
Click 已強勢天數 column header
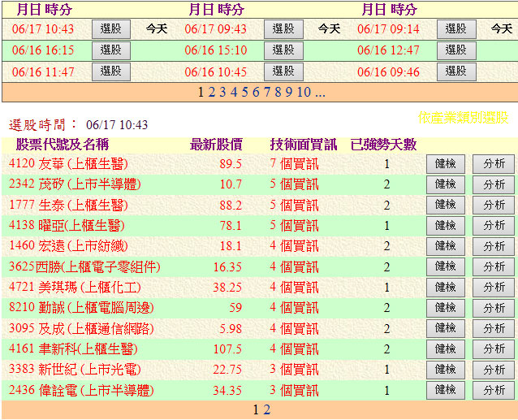coord(383,145)
